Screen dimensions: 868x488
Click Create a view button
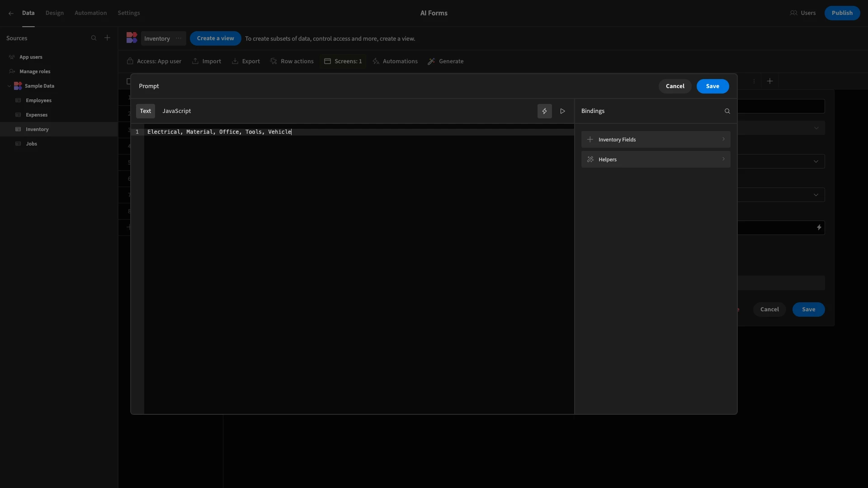pos(216,38)
